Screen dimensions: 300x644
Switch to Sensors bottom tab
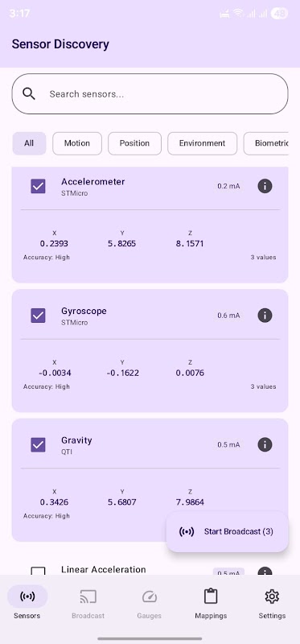[27, 602]
